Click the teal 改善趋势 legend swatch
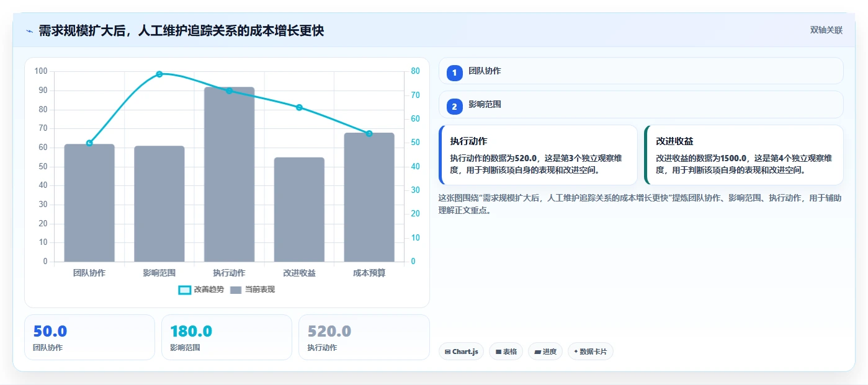 point(184,290)
